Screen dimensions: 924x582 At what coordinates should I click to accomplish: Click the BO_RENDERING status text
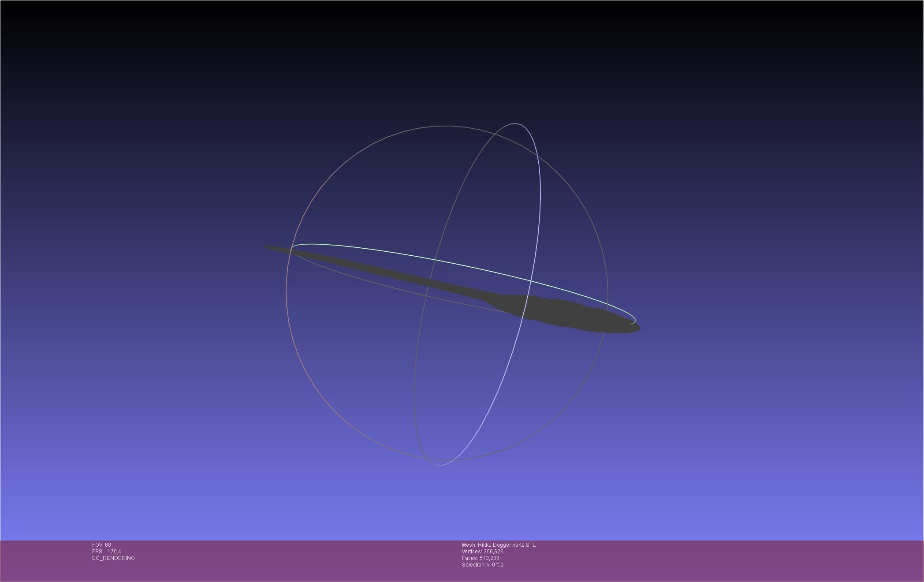(113, 558)
